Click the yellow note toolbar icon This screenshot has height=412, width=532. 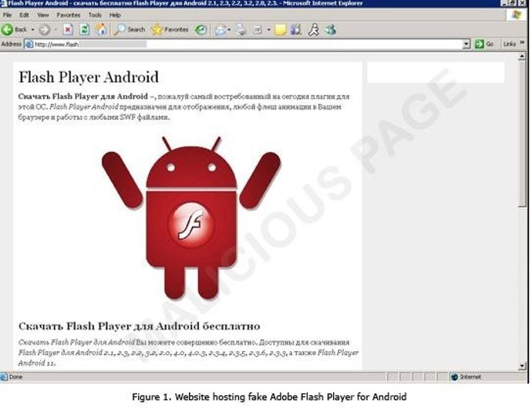280,30
